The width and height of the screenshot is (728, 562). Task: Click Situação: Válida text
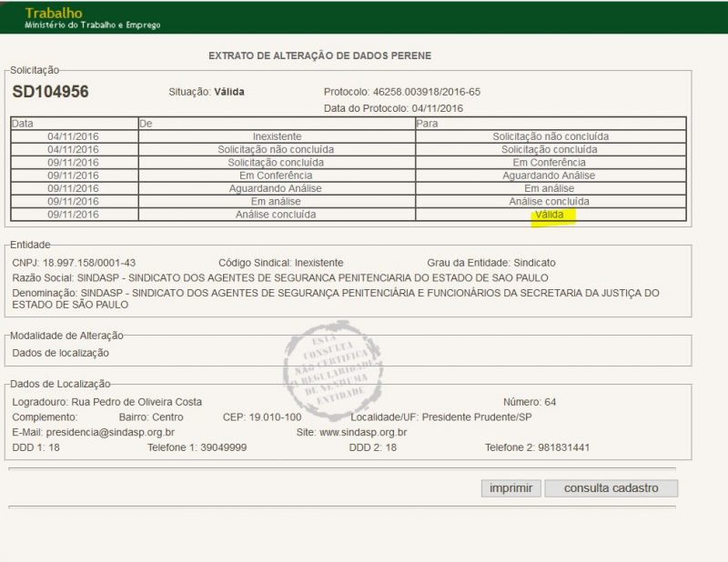point(207,92)
